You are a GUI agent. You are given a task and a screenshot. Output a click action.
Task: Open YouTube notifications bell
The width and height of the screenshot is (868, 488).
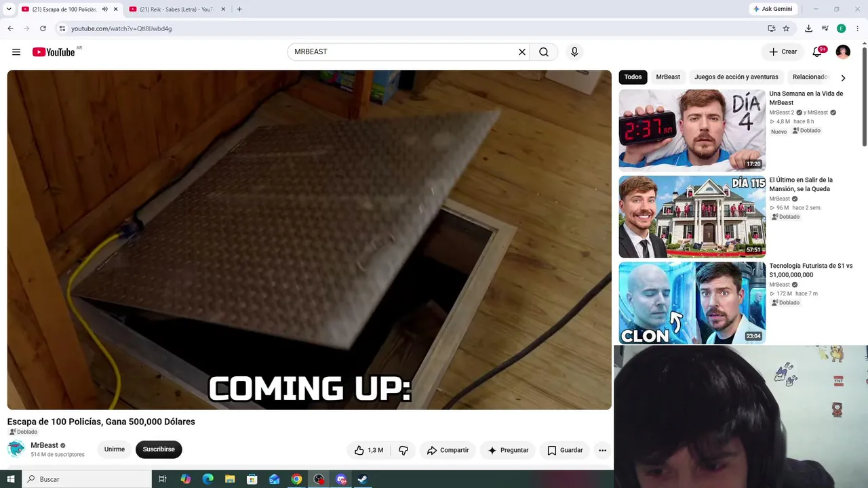817,52
